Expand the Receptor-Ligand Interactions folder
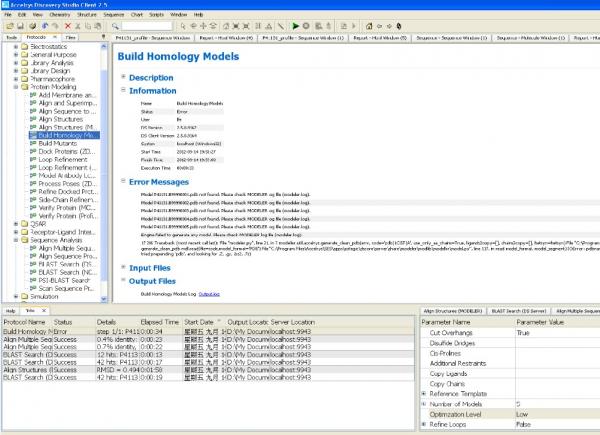Viewport: 600px width, 435px height. tap(16, 232)
